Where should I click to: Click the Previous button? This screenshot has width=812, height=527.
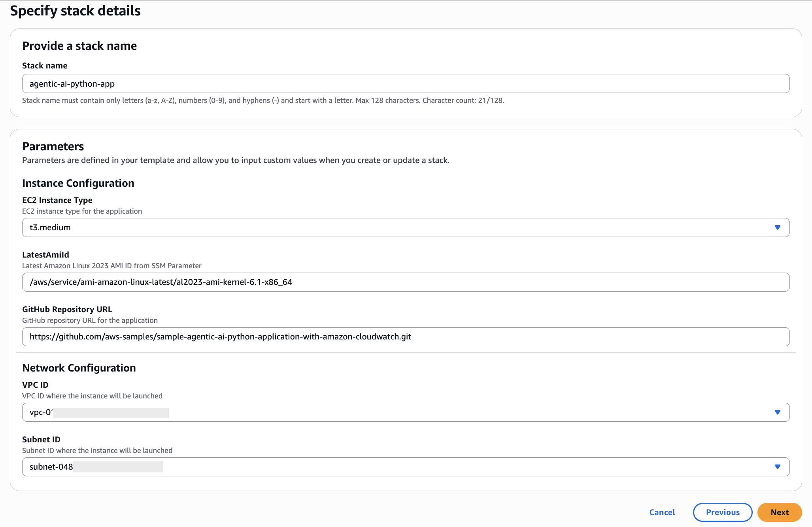click(x=722, y=512)
